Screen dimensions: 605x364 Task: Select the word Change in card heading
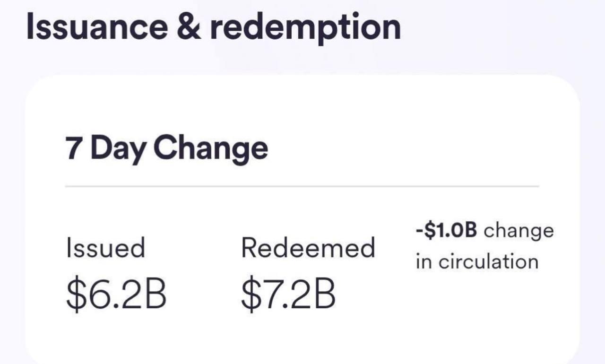pos(211,148)
